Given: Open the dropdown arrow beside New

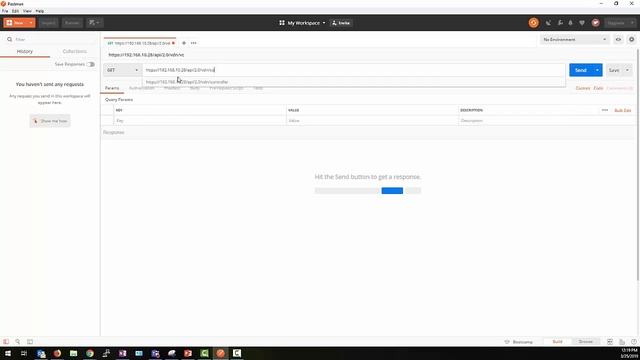Looking at the screenshot, I should pyautogui.click(x=31, y=23).
